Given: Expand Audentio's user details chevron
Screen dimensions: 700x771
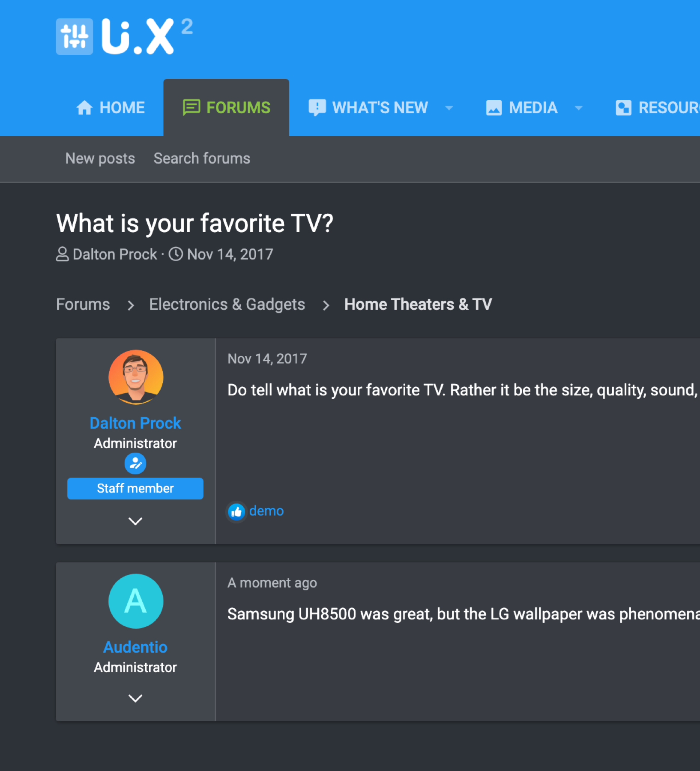Looking at the screenshot, I should [135, 698].
